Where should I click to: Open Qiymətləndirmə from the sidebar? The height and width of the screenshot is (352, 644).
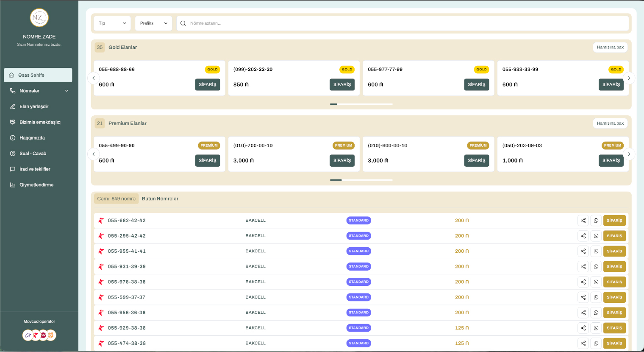point(36,185)
